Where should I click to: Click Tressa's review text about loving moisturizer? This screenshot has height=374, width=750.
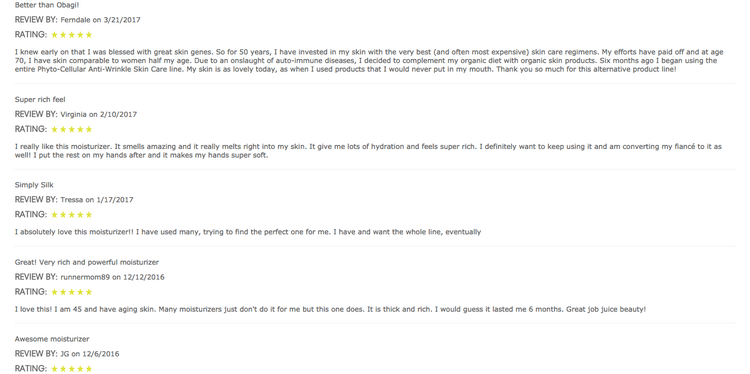248,232
